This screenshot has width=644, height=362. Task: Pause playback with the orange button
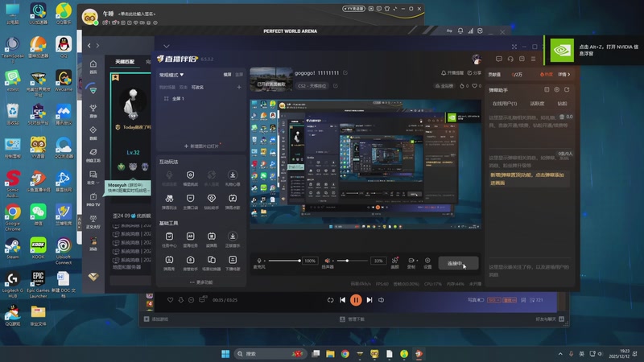(356, 300)
